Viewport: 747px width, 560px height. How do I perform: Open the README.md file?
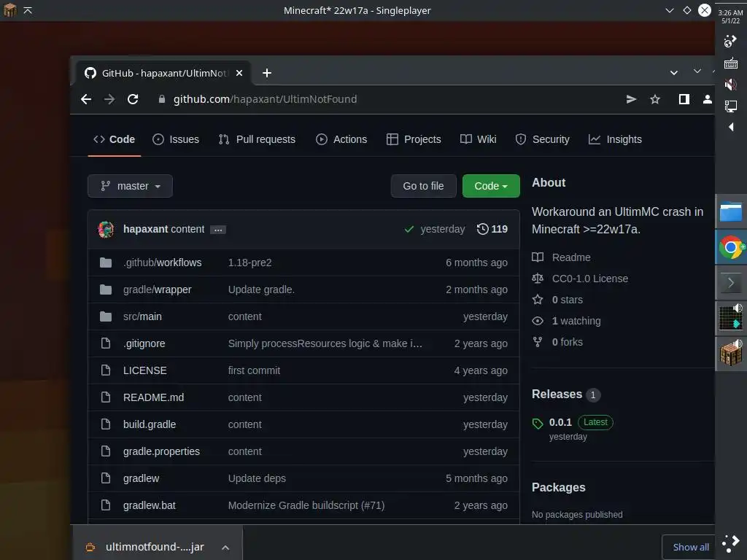point(153,397)
